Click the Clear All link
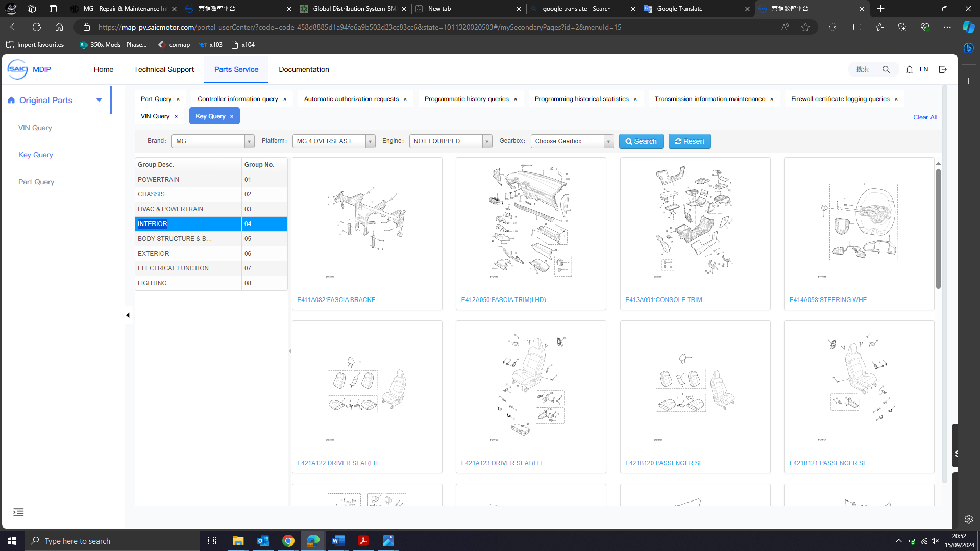980x551 pixels. [925, 117]
